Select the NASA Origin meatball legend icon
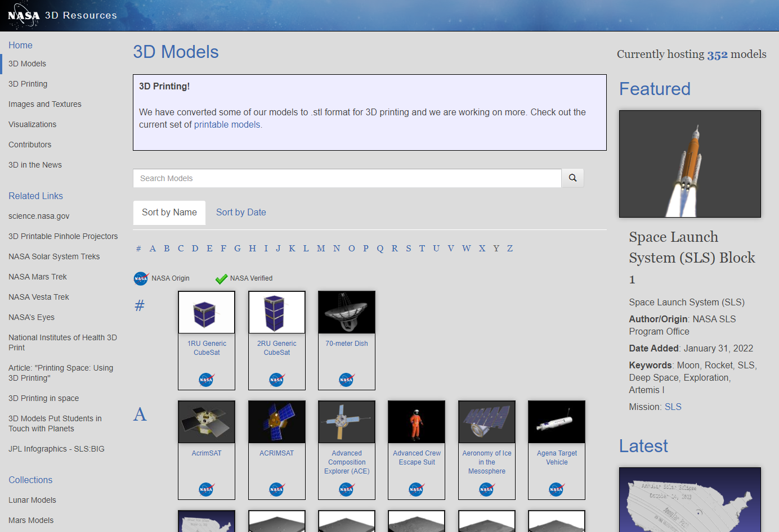Image resolution: width=779 pixels, height=532 pixels. 141,278
